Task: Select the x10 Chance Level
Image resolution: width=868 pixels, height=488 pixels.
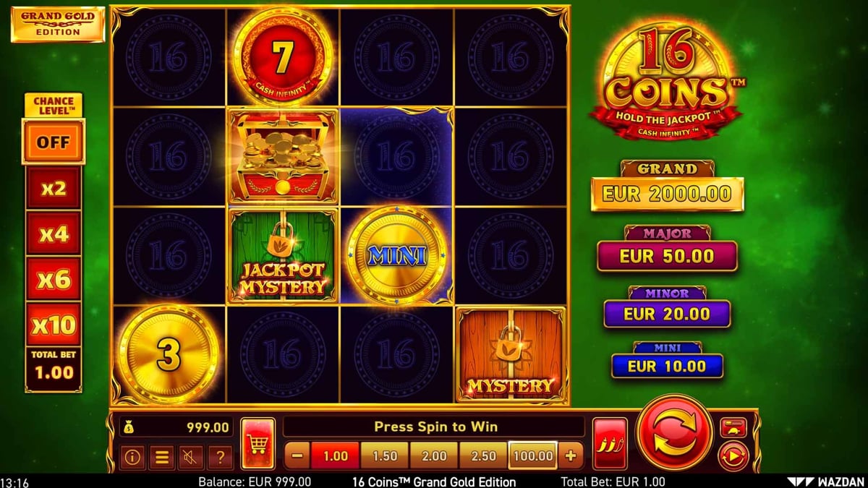Action: click(x=54, y=325)
